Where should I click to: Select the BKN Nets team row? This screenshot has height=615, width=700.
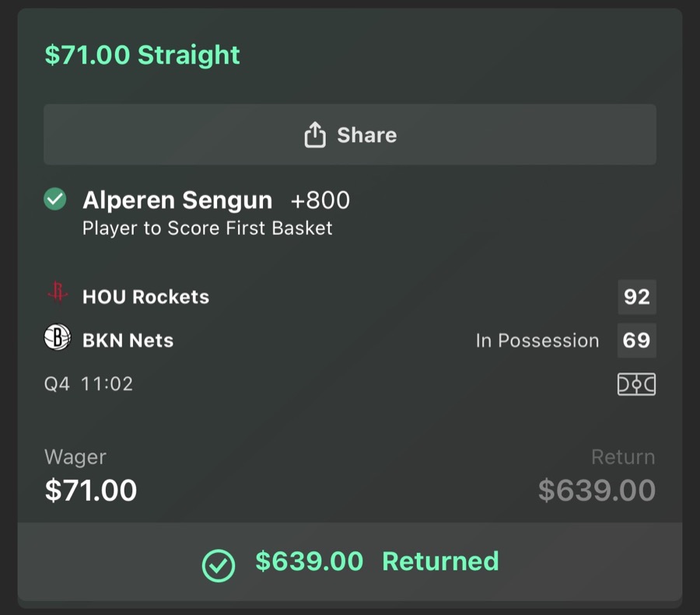point(128,340)
